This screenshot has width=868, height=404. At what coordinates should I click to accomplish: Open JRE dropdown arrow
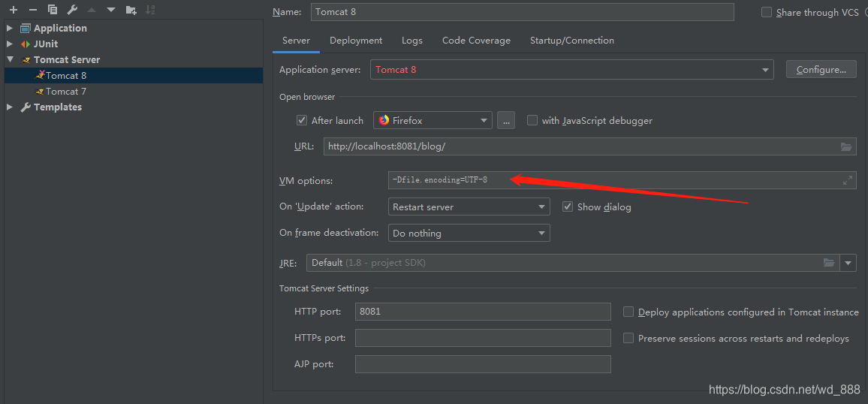pos(848,263)
